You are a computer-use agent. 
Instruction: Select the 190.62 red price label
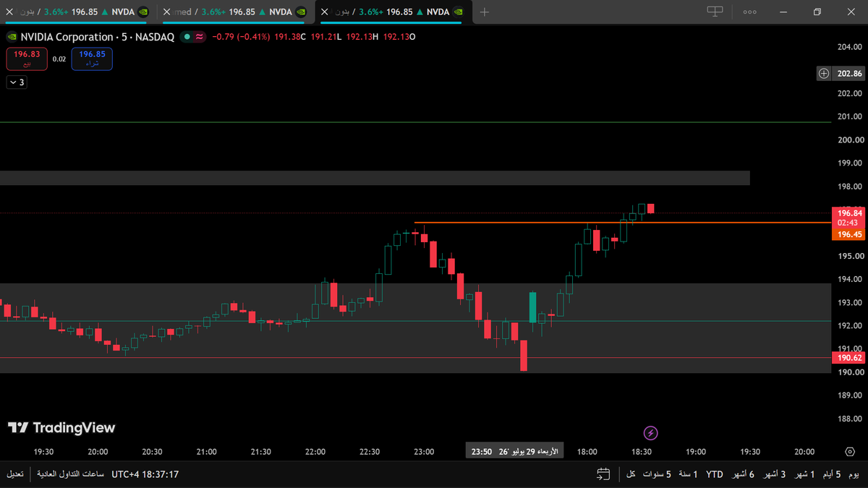[849, 358]
